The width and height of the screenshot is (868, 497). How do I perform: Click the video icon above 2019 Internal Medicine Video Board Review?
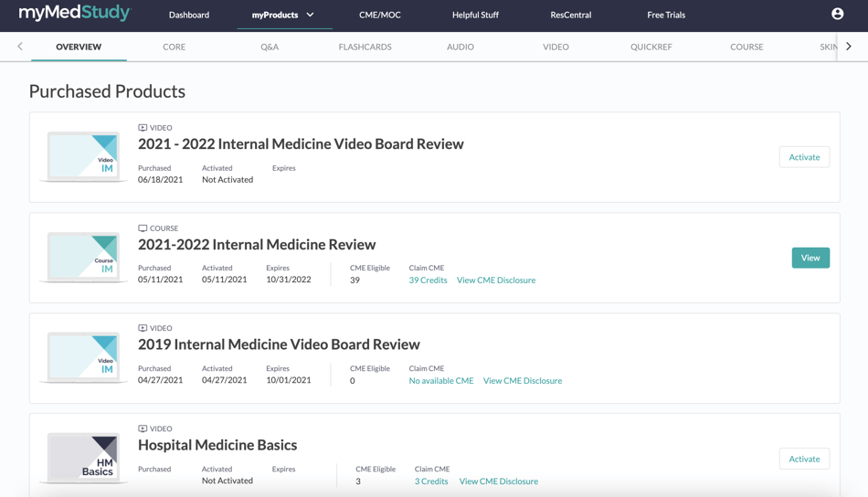143,328
